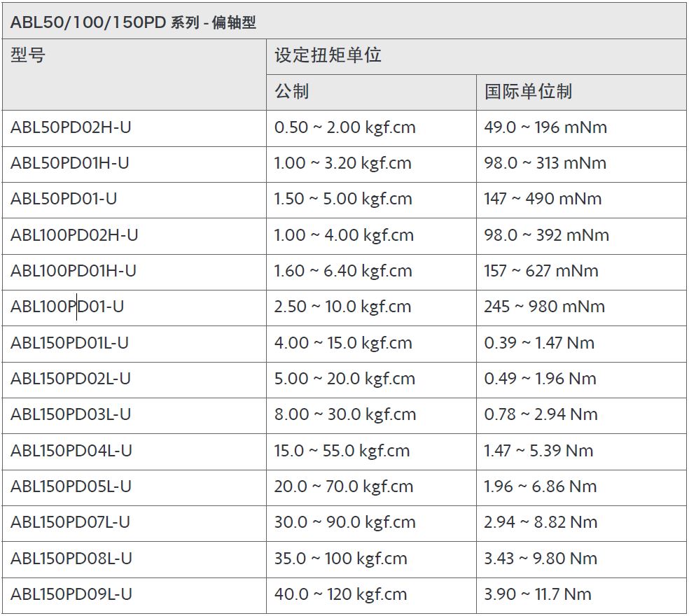Click the ABL50/100/150PD series table title
Screen dimensions: 689x616
pos(133,22)
